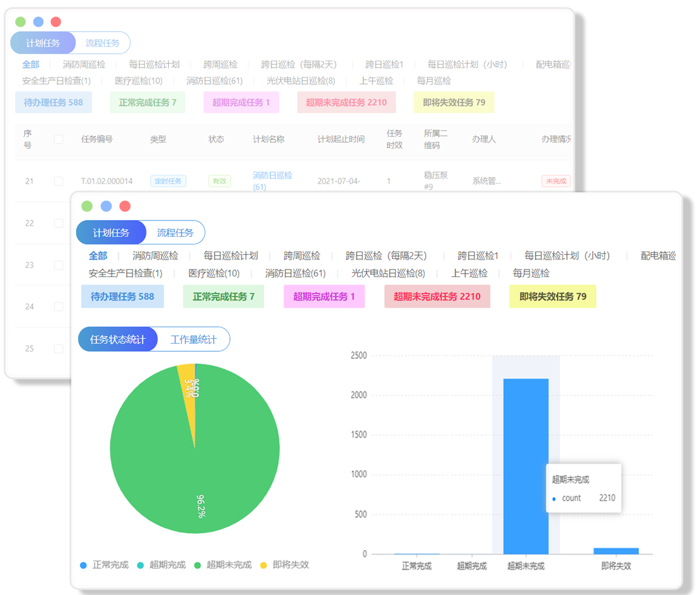Viewport: 700px width, 595px height.
Task: Click the 即将失效任务 79 button
Action: (552, 296)
